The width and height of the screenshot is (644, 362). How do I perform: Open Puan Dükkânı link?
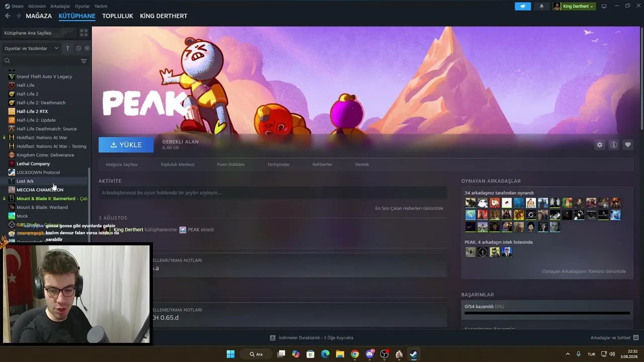[x=230, y=164]
